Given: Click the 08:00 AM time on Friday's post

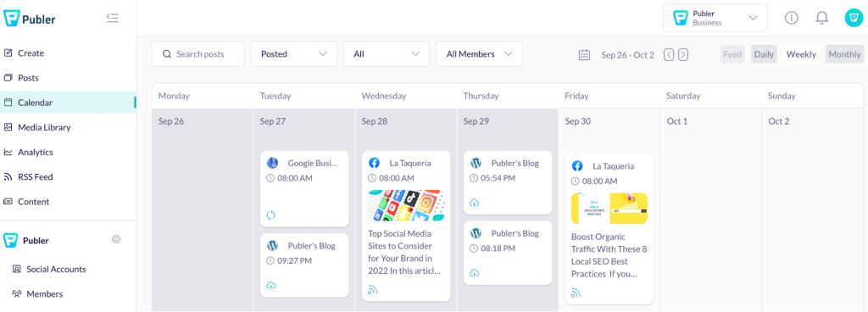Looking at the screenshot, I should click(x=599, y=181).
